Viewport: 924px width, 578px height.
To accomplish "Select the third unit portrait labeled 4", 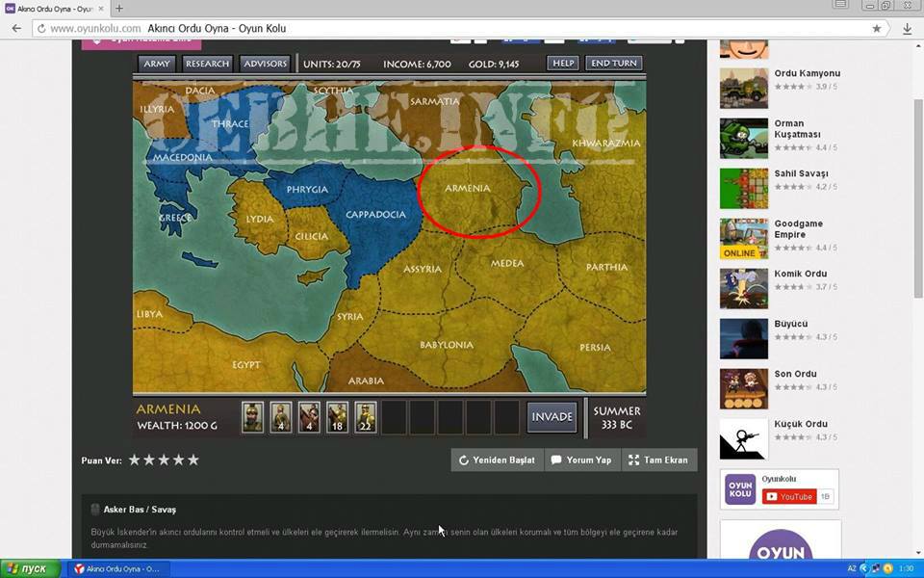I will 309,417.
